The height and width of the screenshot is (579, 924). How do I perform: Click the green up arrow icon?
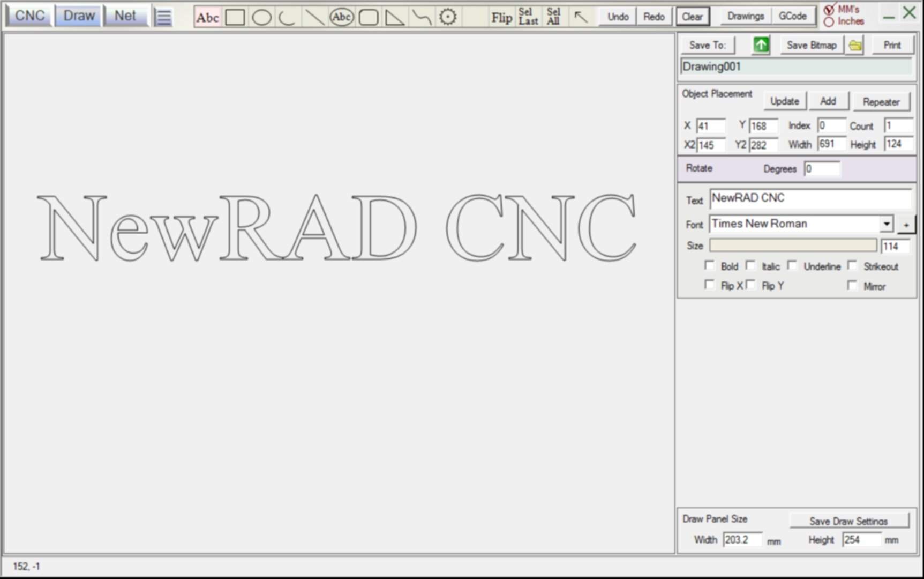coord(761,45)
